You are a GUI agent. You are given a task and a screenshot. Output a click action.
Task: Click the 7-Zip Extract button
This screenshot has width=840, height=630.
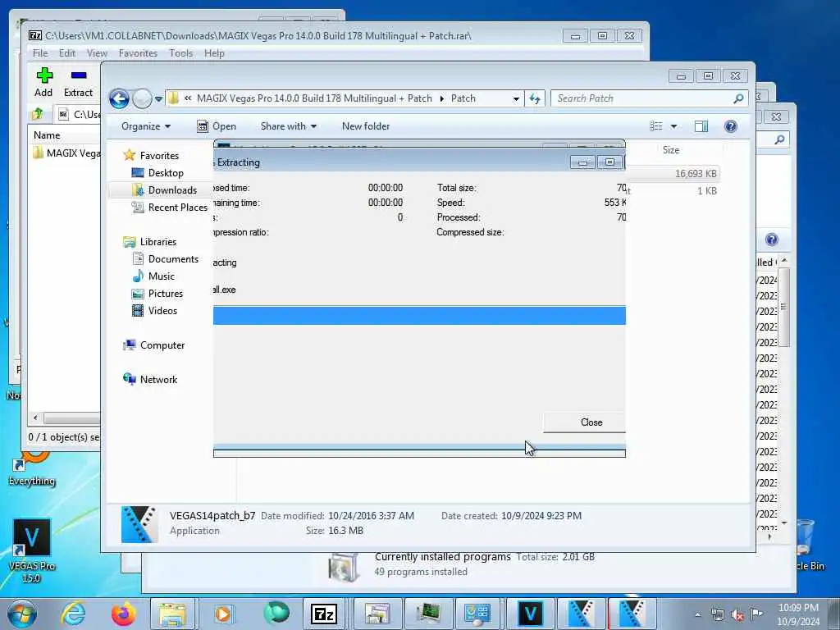click(78, 82)
